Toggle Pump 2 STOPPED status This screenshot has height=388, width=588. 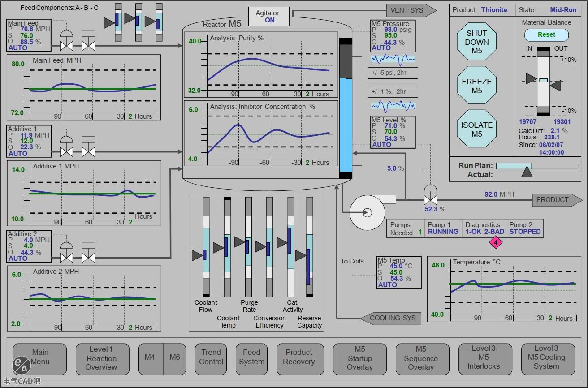click(x=525, y=228)
